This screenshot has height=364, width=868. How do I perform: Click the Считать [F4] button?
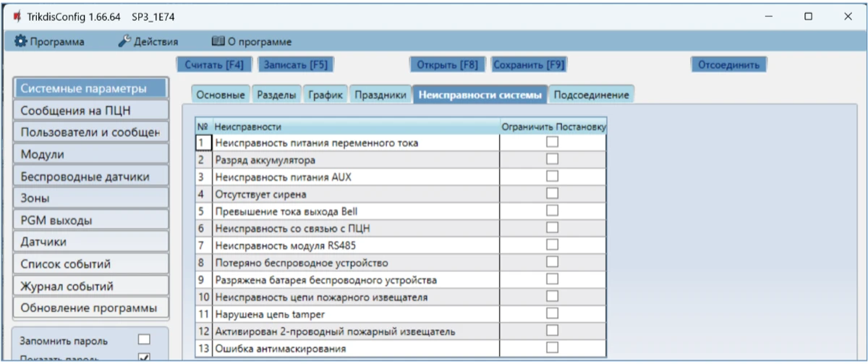pyautogui.click(x=214, y=64)
